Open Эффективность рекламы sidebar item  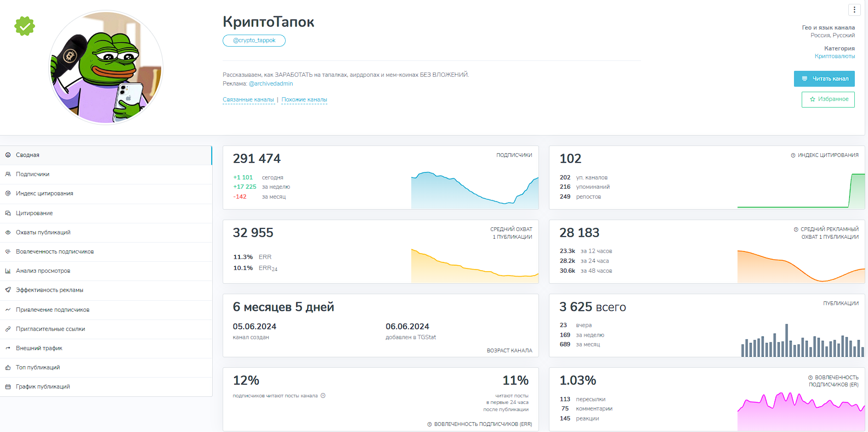[106, 290]
